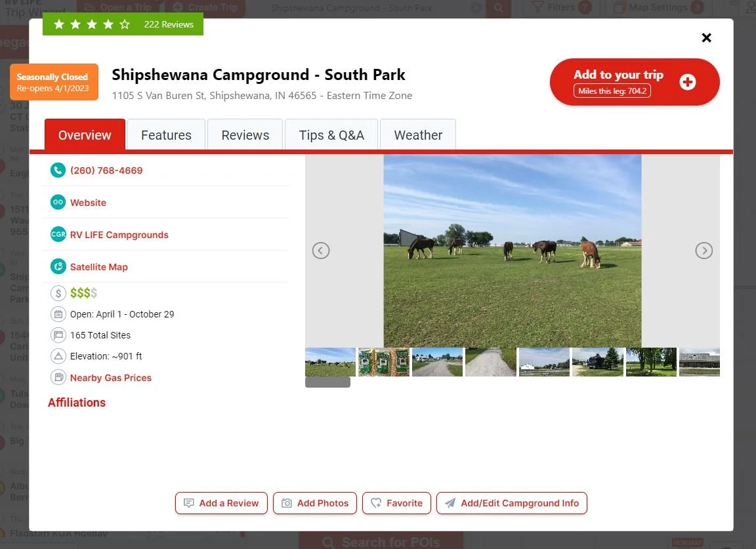Select the last thumbnail of a building

(700, 362)
